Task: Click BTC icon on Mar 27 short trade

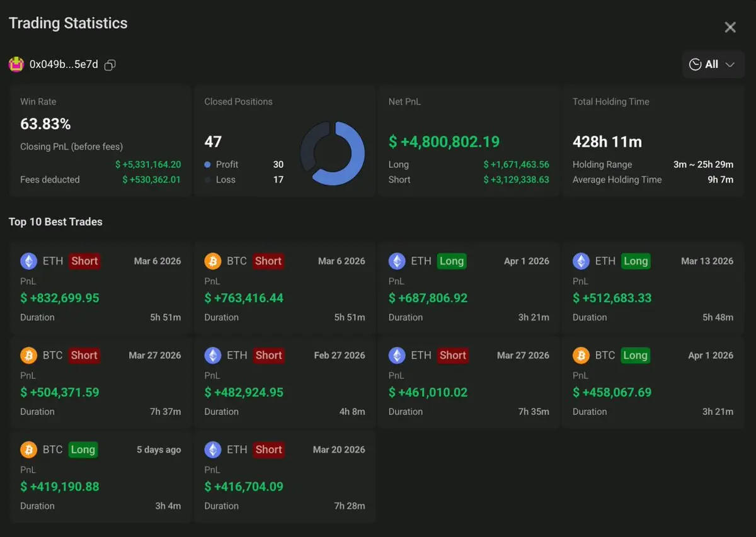Action: pyautogui.click(x=28, y=356)
